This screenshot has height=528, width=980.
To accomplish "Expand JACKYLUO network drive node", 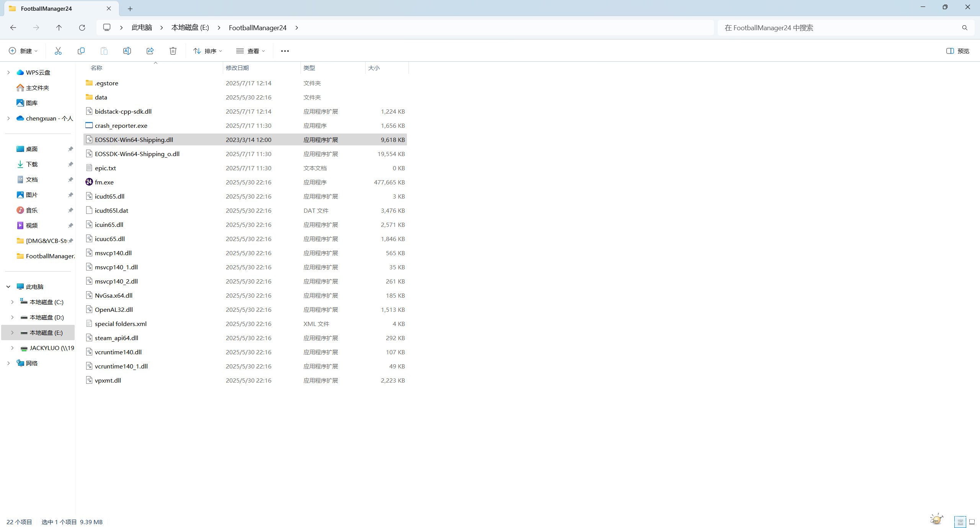I will [x=12, y=348].
